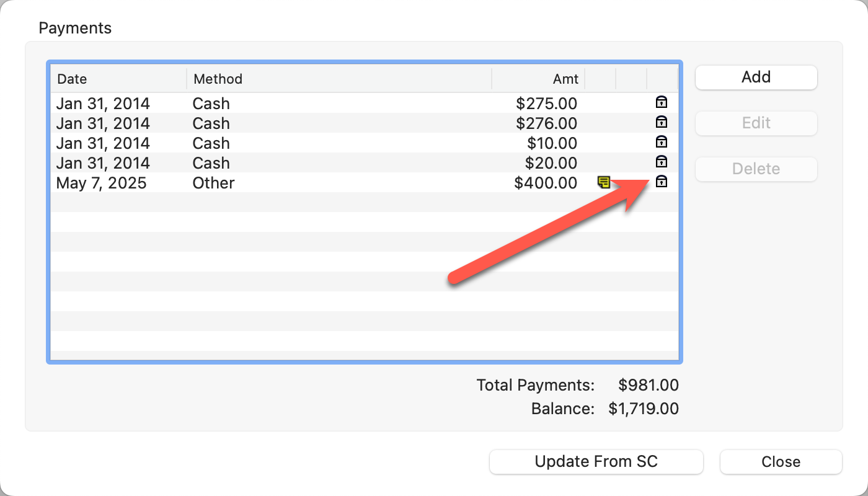868x496 pixels.
Task: Select the $10.00 amount cell
Action: pyautogui.click(x=552, y=143)
